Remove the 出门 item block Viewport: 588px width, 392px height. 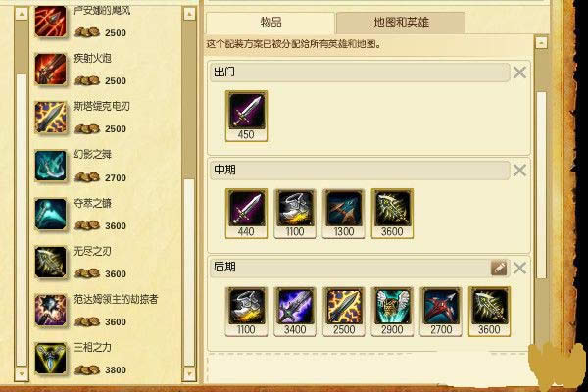tap(519, 73)
